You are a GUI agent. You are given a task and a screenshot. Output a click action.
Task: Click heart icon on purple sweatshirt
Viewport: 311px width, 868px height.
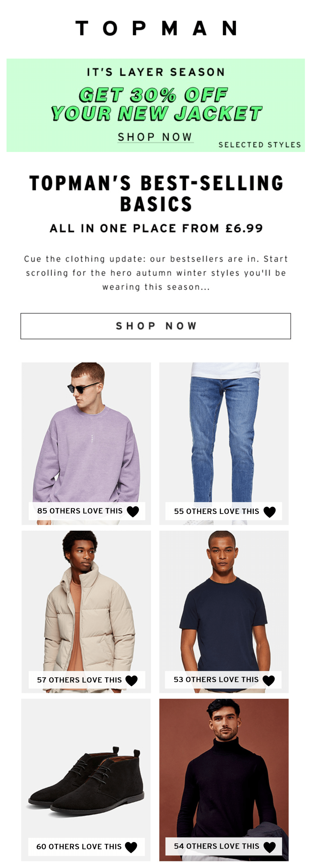[x=133, y=512]
